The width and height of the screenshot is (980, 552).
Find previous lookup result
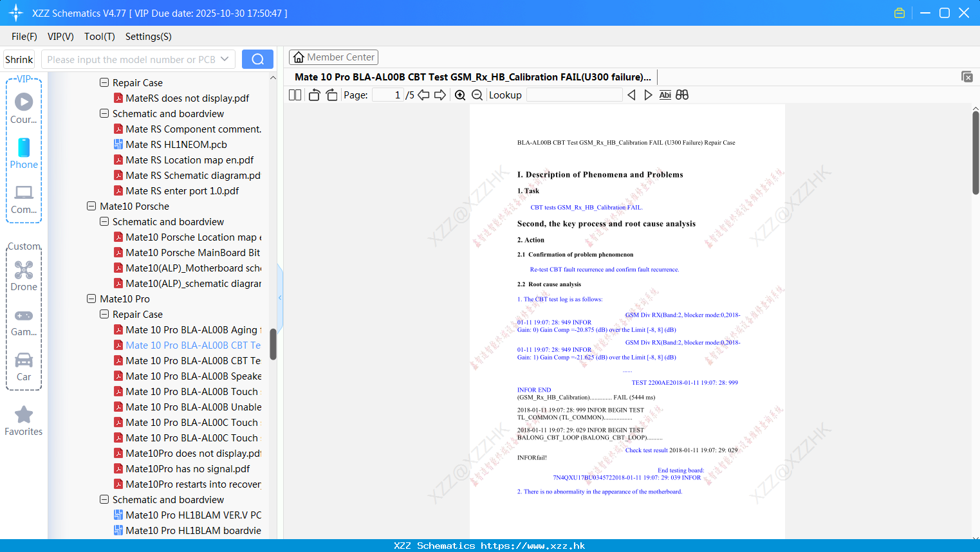point(631,95)
